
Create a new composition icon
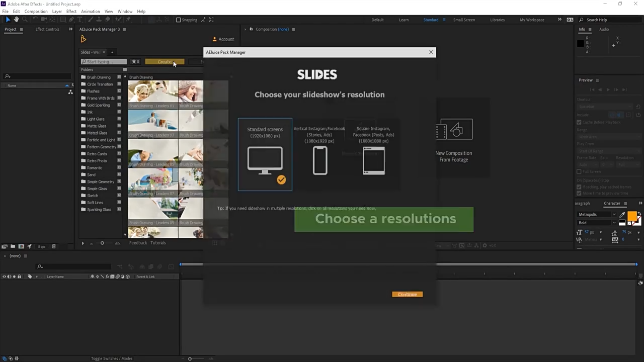coord(21,246)
